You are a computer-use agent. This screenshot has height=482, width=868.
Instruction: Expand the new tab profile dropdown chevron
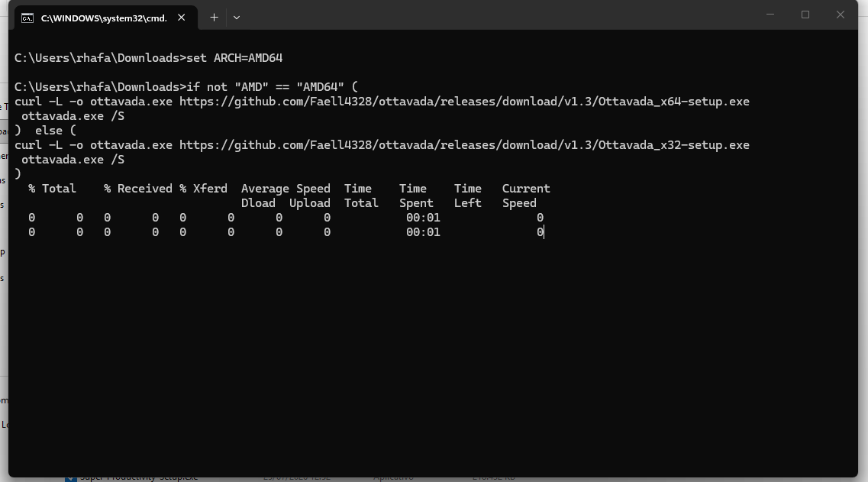coord(237,18)
